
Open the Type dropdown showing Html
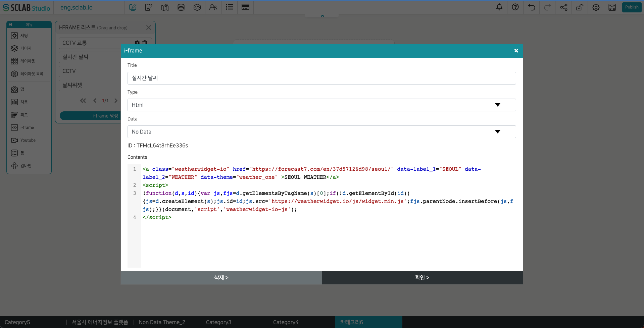[x=321, y=105]
